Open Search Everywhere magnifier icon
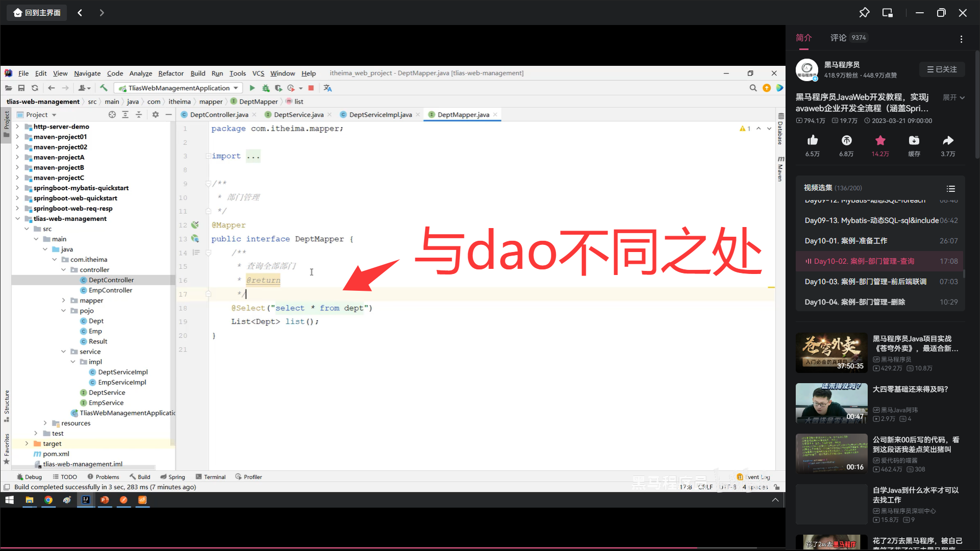Image resolution: width=980 pixels, height=551 pixels. click(753, 88)
